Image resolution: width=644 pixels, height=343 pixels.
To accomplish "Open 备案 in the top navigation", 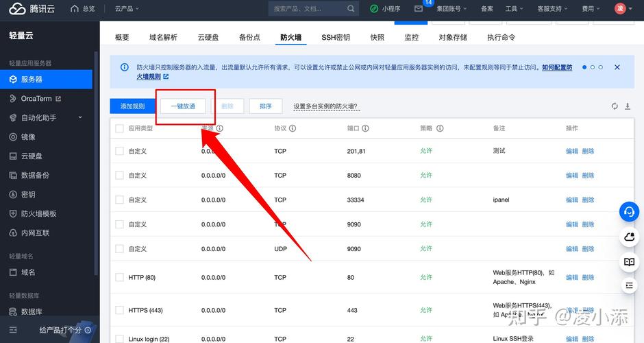I will tap(486, 9).
